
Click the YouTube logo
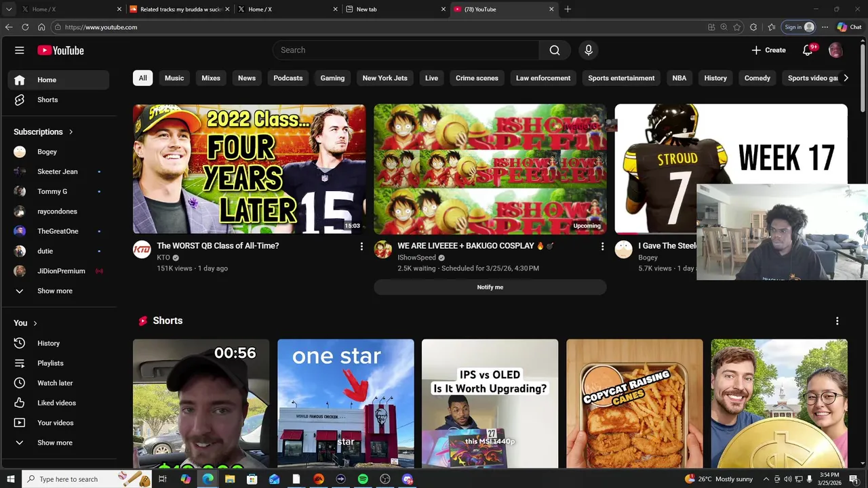click(60, 50)
